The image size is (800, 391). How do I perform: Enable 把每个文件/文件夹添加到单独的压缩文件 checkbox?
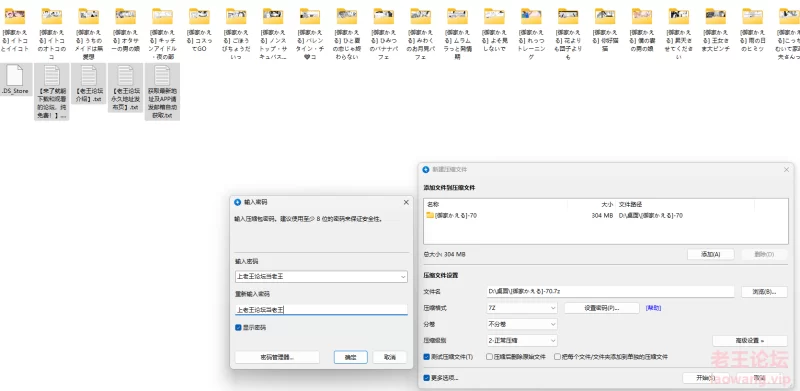(557, 357)
